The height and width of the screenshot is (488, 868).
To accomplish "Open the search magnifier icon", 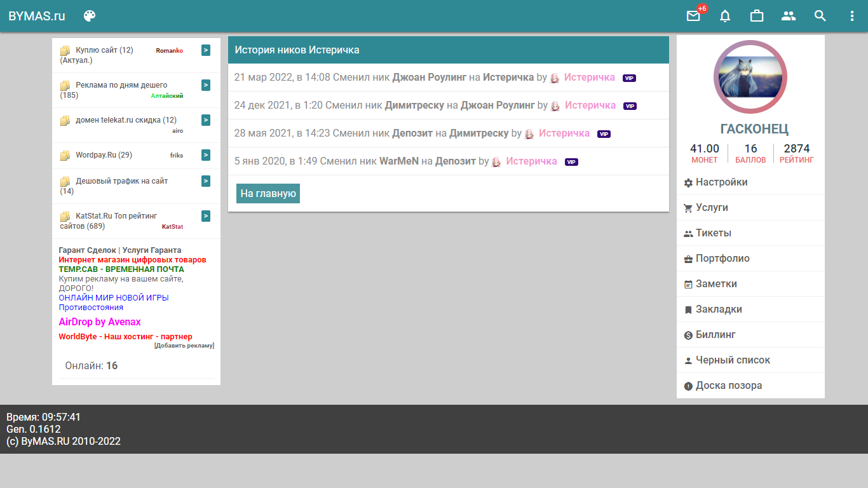I will [x=820, y=16].
